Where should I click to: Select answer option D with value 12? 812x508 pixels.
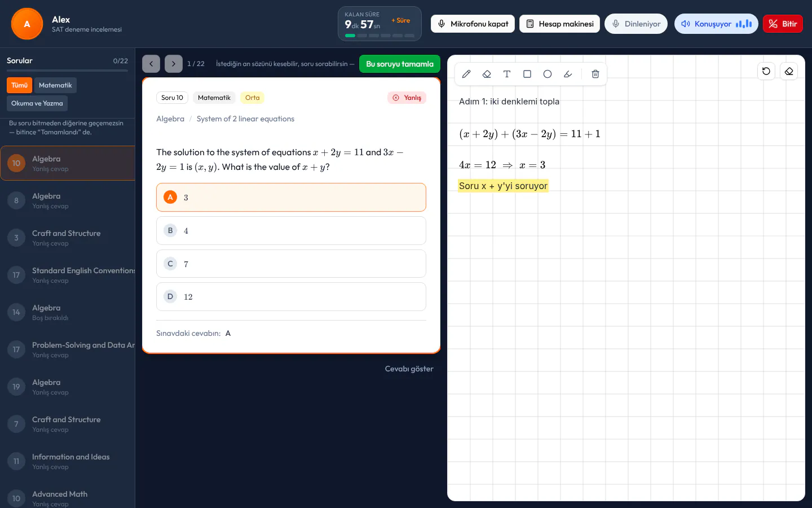point(291,296)
